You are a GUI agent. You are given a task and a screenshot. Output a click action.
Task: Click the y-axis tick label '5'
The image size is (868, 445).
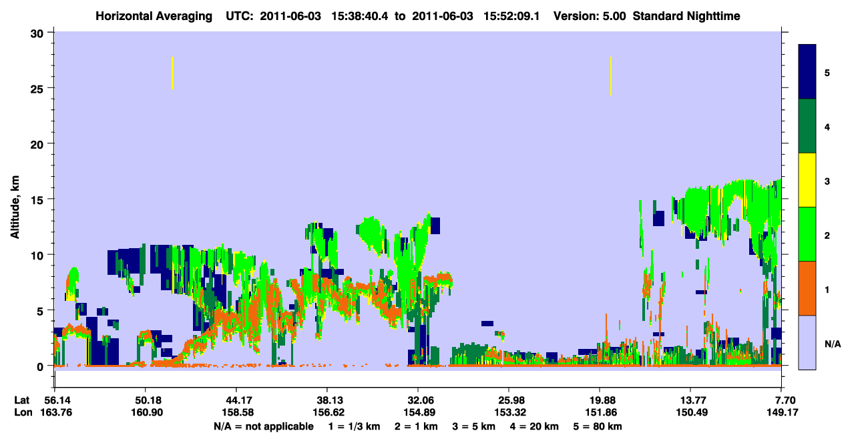tap(41, 310)
